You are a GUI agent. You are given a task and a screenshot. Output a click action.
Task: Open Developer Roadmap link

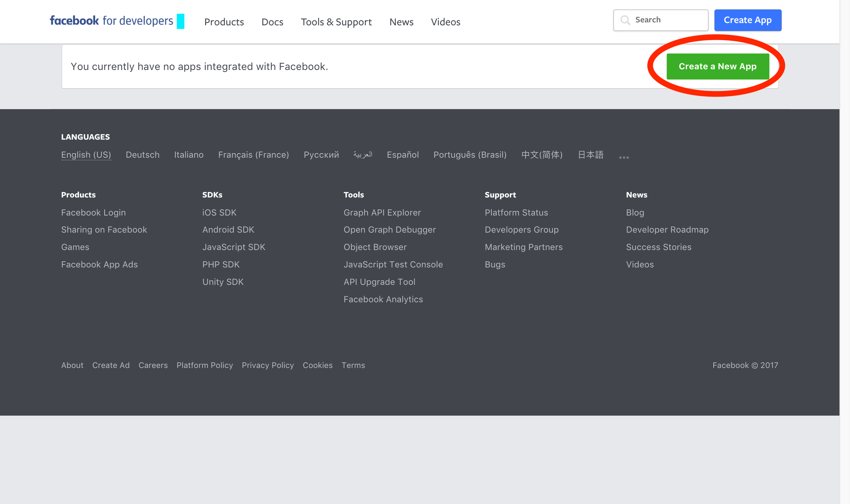click(667, 230)
